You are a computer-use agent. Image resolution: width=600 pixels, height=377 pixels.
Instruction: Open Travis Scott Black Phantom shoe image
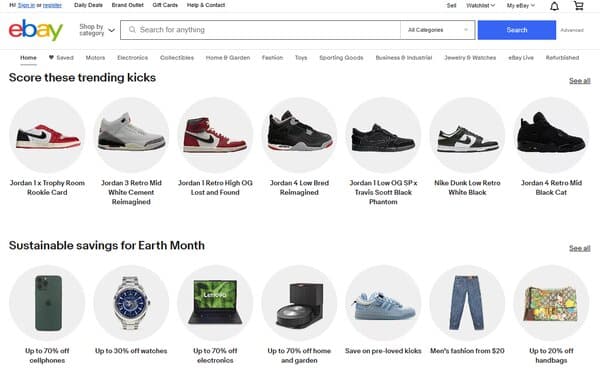(x=383, y=135)
